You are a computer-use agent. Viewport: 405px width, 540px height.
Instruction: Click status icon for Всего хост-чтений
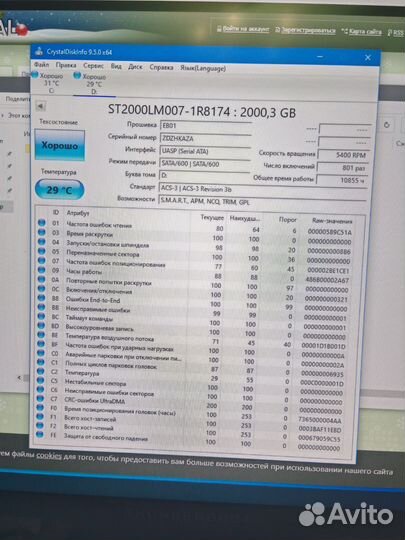(40, 425)
